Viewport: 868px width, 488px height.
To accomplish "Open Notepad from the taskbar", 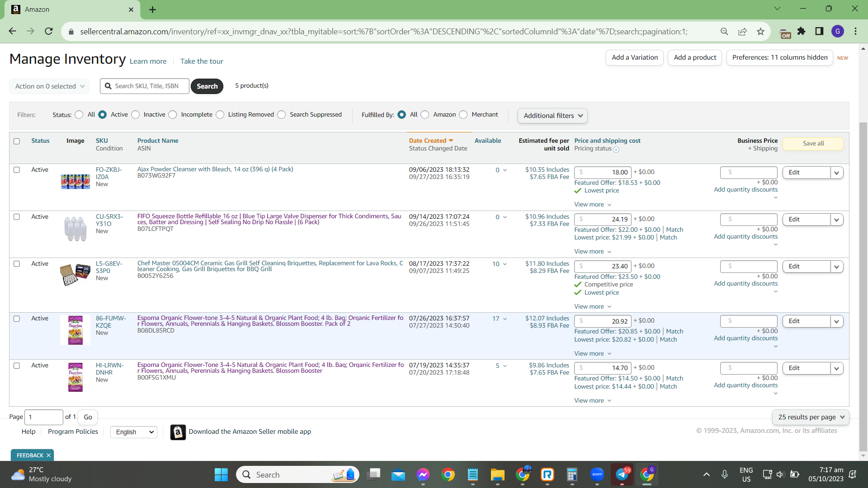I will [473, 474].
